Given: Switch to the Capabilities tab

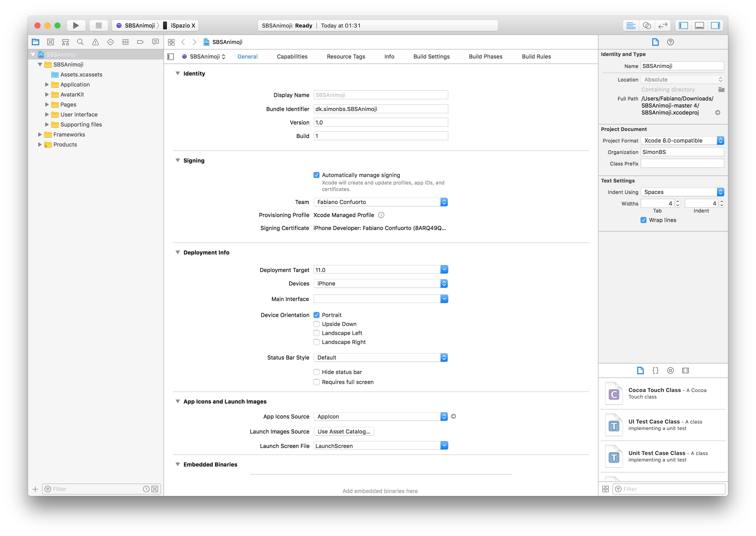Looking at the screenshot, I should tap(292, 56).
